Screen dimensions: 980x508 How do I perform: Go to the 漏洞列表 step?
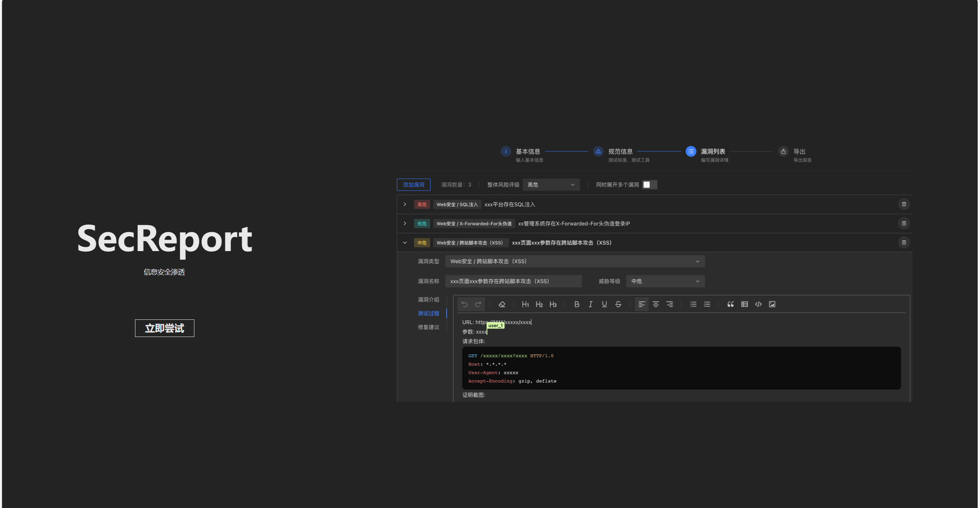coord(691,152)
